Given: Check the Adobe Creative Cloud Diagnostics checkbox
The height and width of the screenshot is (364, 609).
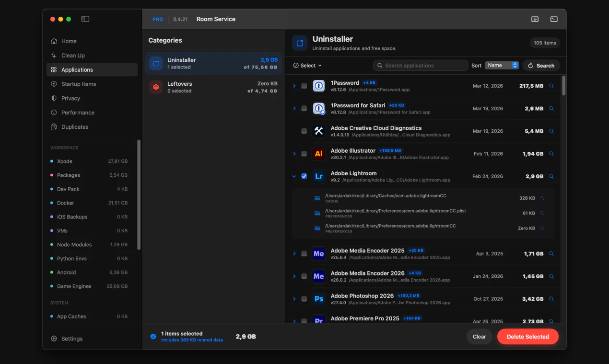Looking at the screenshot, I should coord(304,131).
